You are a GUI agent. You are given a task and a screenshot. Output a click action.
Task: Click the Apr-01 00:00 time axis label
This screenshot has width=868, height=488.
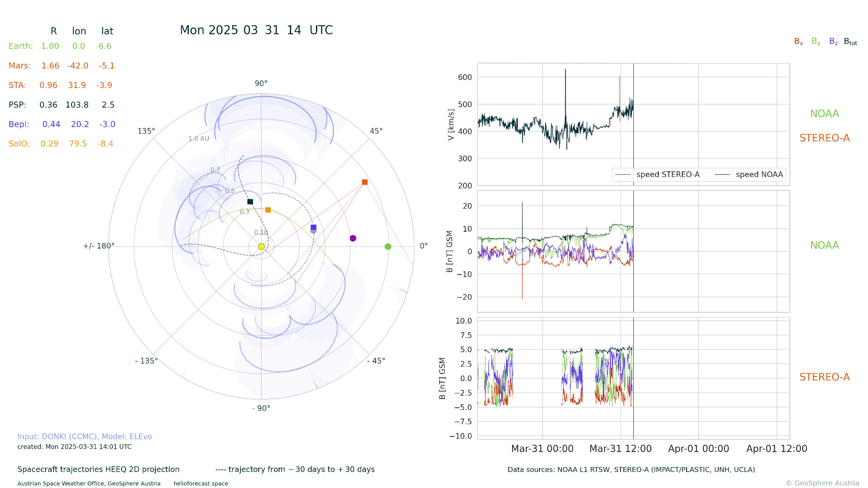(x=698, y=449)
